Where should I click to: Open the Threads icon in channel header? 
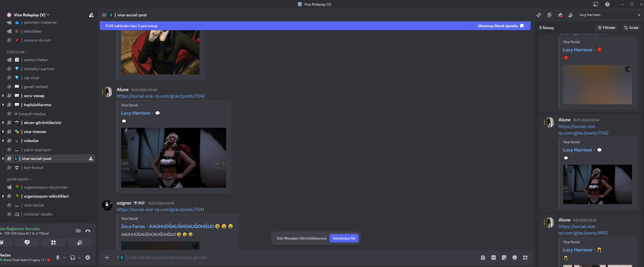pyautogui.click(x=539, y=15)
